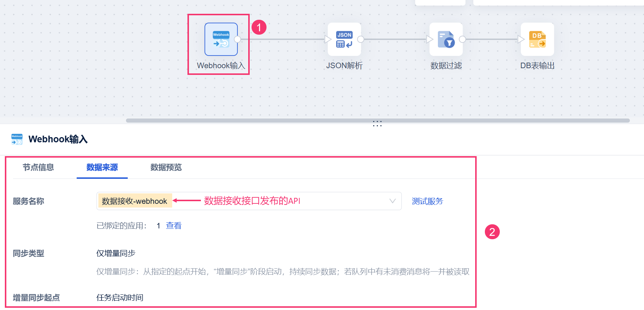Click the 数据过滤 node label
The width and height of the screenshot is (644, 310).
point(446,66)
